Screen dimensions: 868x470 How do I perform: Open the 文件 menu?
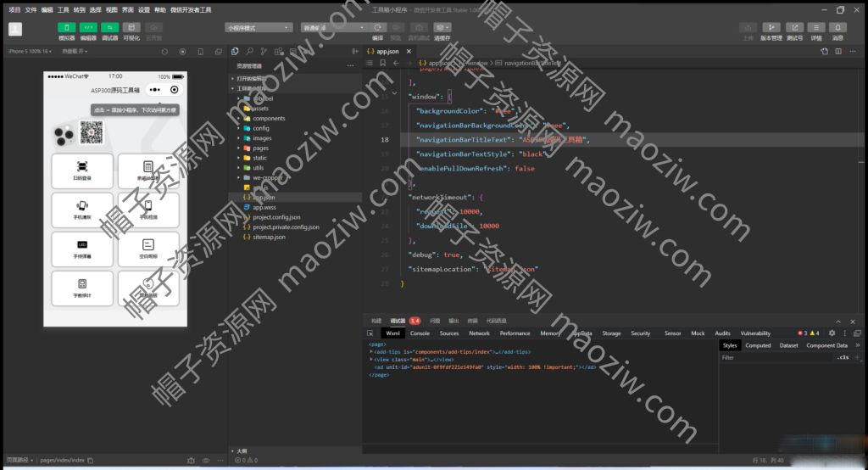[31, 10]
